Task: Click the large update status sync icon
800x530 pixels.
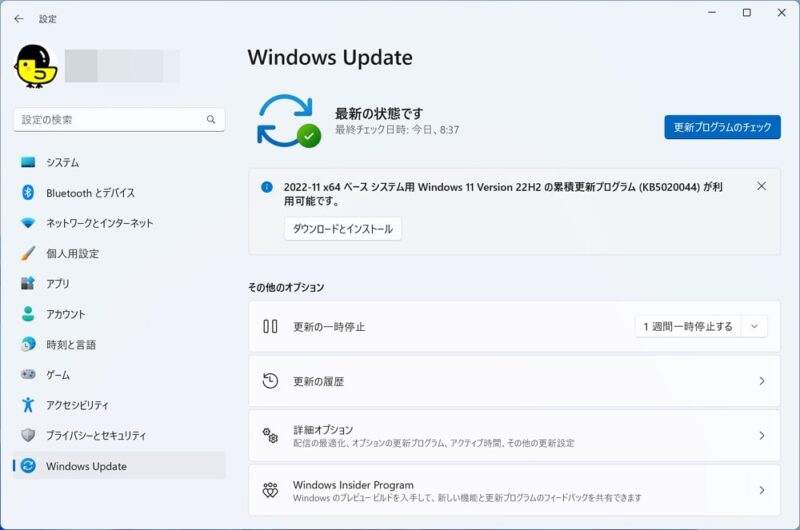Action: (288, 121)
